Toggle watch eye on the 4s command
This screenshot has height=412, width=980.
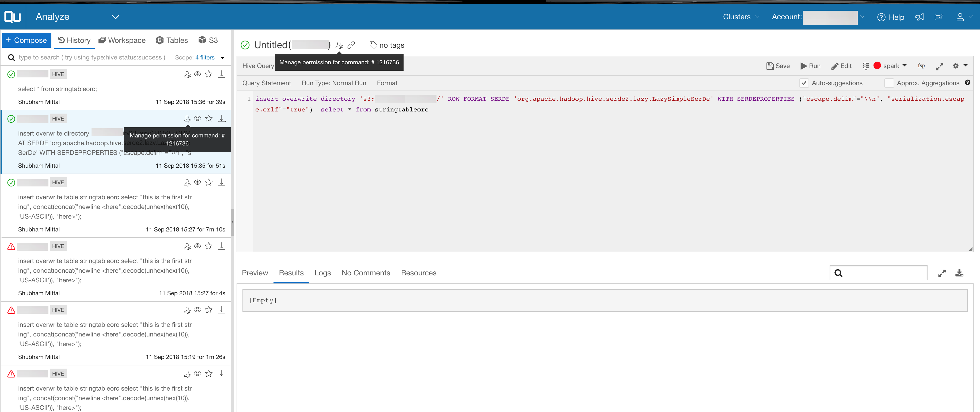197,246
